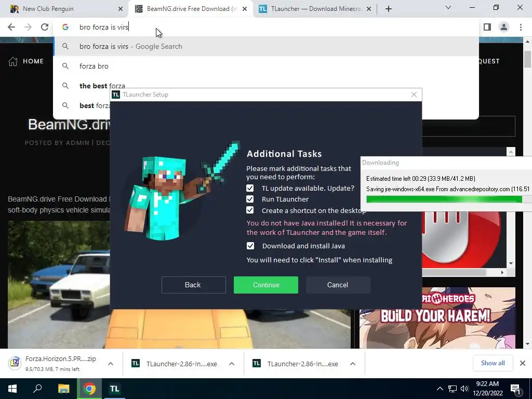Click the Cancel button in setup

click(x=338, y=285)
